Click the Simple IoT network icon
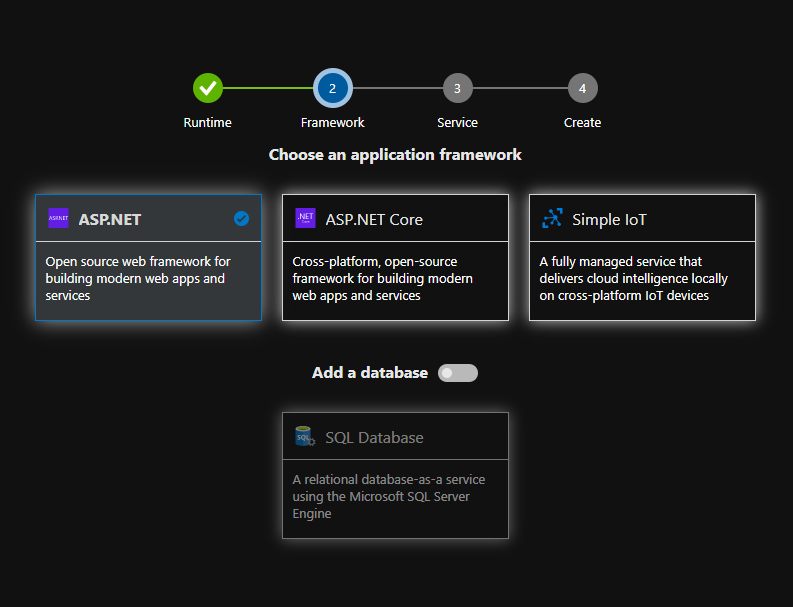Image resolution: width=793 pixels, height=607 pixels. coord(552,218)
